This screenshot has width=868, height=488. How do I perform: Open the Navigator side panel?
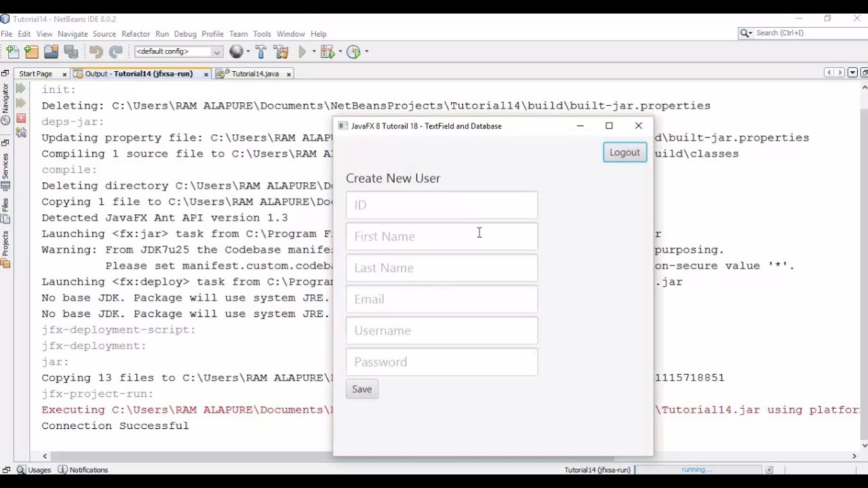tap(5, 103)
